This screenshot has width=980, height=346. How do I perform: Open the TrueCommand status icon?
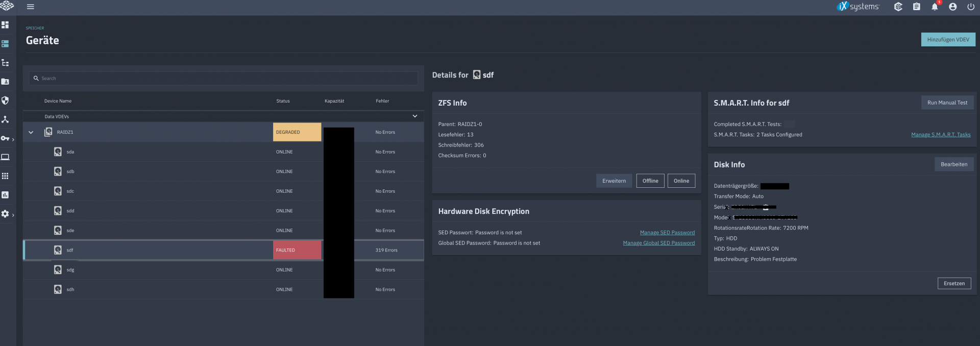point(898,7)
